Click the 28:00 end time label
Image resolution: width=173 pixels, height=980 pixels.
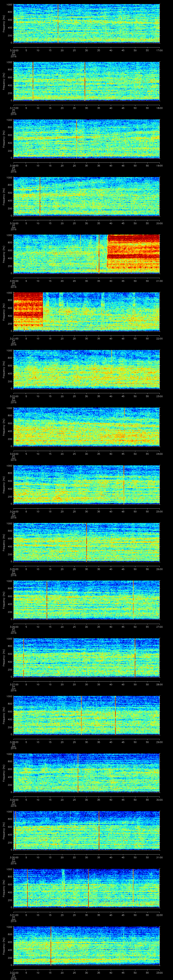click(x=159, y=684)
